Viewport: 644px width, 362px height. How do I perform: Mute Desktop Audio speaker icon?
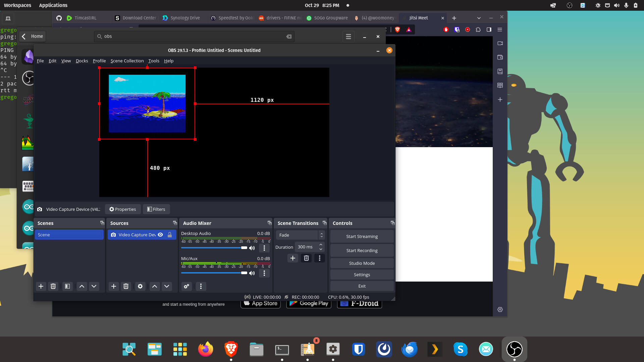[252, 248]
